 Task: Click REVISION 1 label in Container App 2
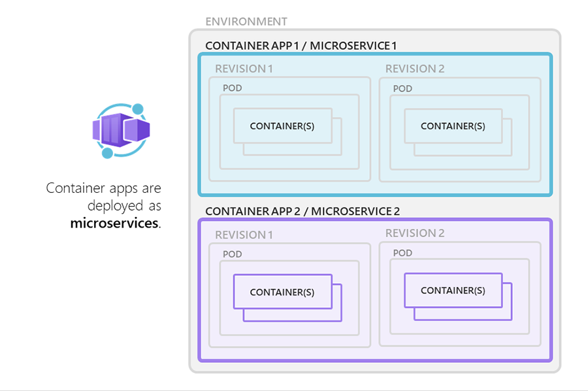[x=244, y=235]
